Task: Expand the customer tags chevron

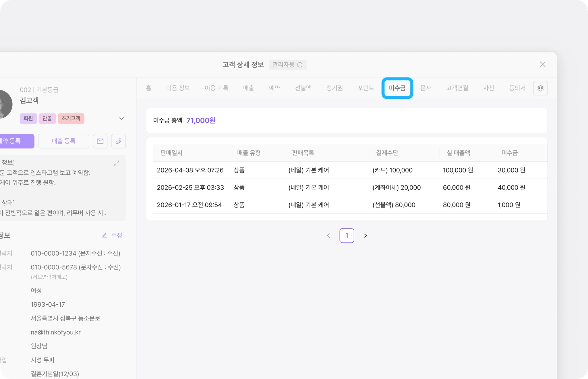Action: pos(121,119)
